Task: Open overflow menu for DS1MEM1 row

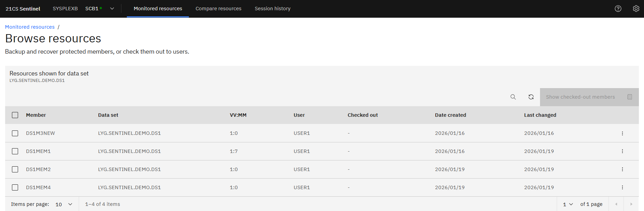Action: pyautogui.click(x=622, y=151)
